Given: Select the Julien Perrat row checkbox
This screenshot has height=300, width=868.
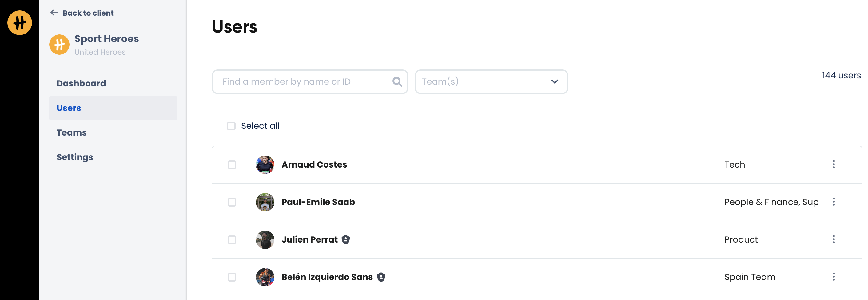Looking at the screenshot, I should tap(232, 240).
